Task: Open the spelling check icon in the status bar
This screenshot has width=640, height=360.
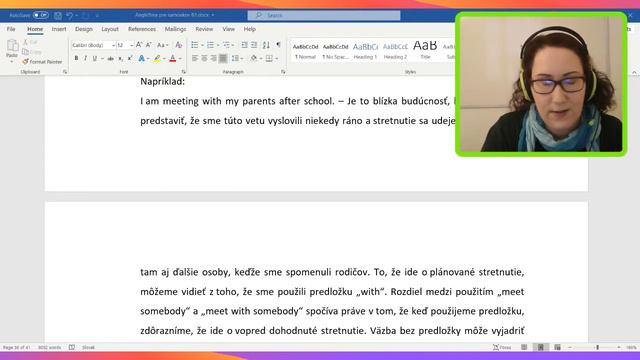Action: [71, 347]
